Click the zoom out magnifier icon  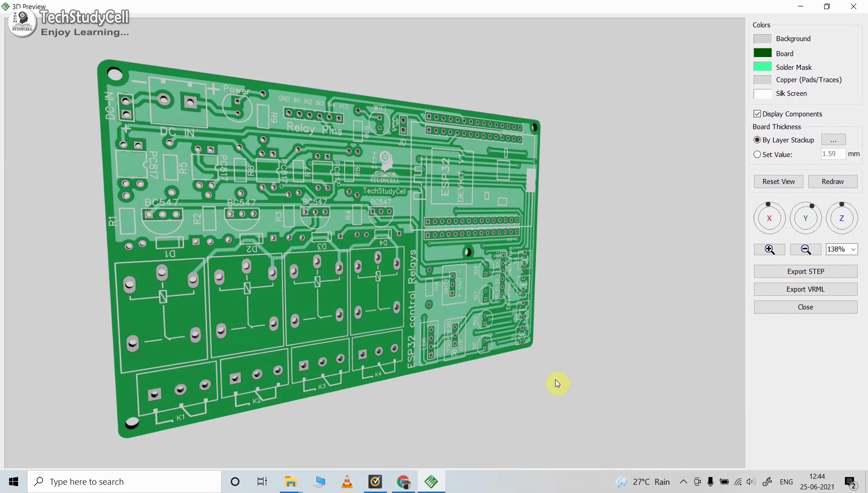coord(806,249)
